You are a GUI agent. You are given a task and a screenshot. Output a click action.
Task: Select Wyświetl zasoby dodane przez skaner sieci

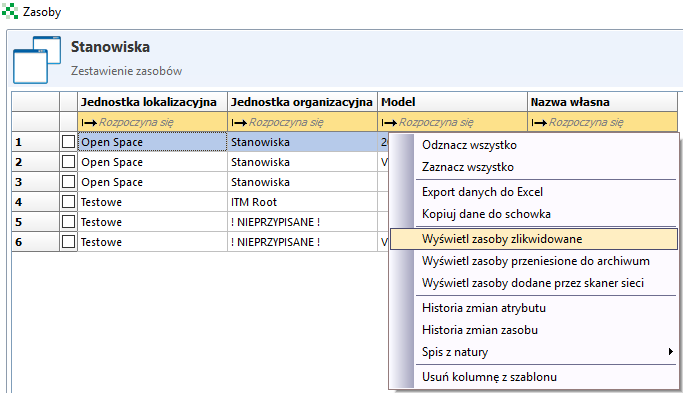[x=534, y=283]
